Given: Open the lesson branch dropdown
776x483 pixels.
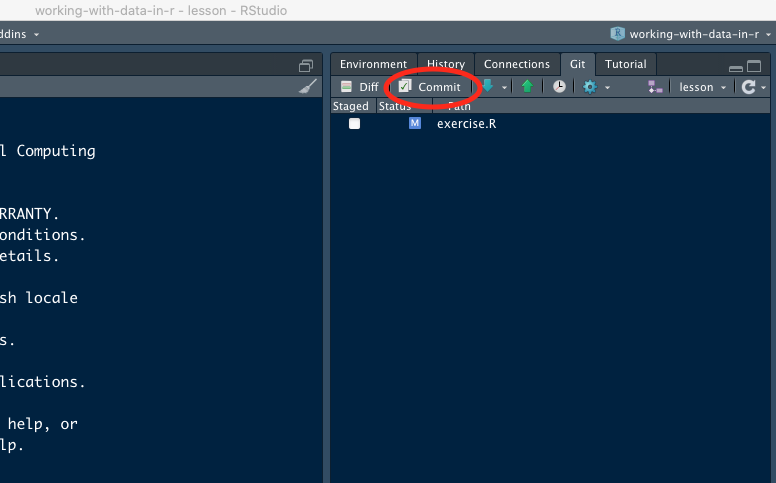Looking at the screenshot, I should (x=703, y=87).
